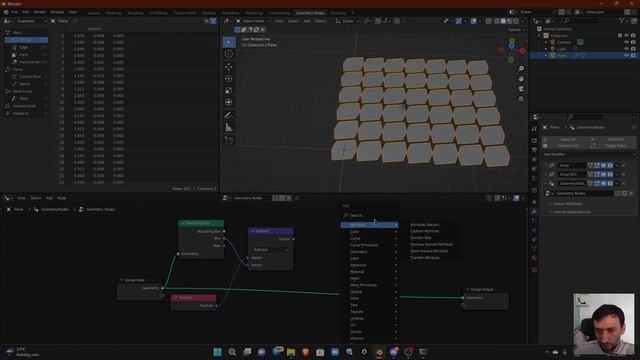Toggle visibility eye for Plane in outliner

click(627, 55)
